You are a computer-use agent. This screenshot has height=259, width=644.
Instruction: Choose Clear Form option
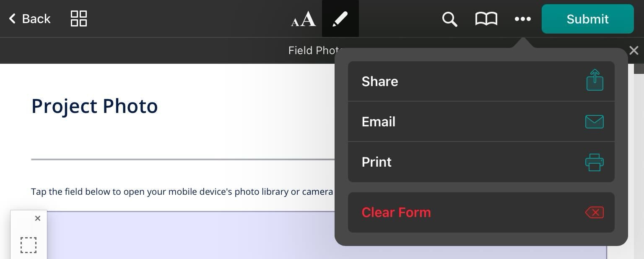396,212
